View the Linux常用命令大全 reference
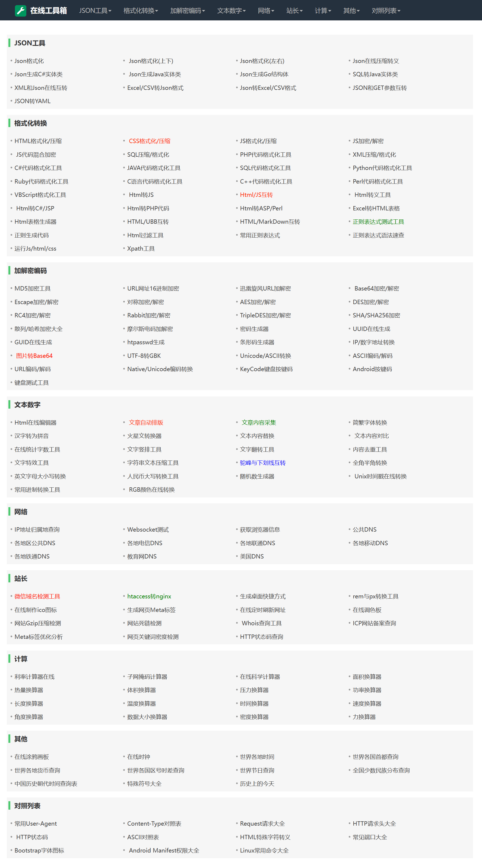This screenshot has width=482, height=868. (264, 850)
